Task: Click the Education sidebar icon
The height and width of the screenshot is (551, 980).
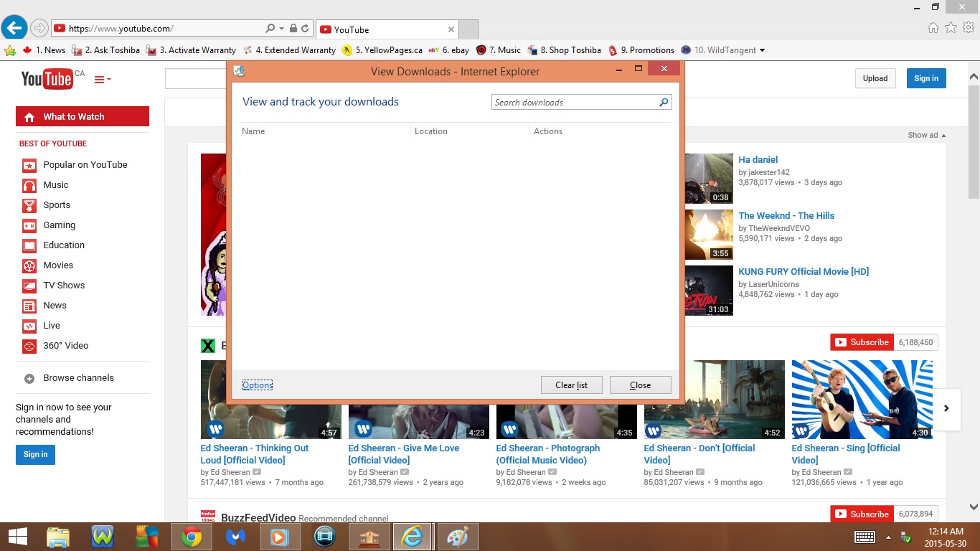Action: [x=29, y=245]
